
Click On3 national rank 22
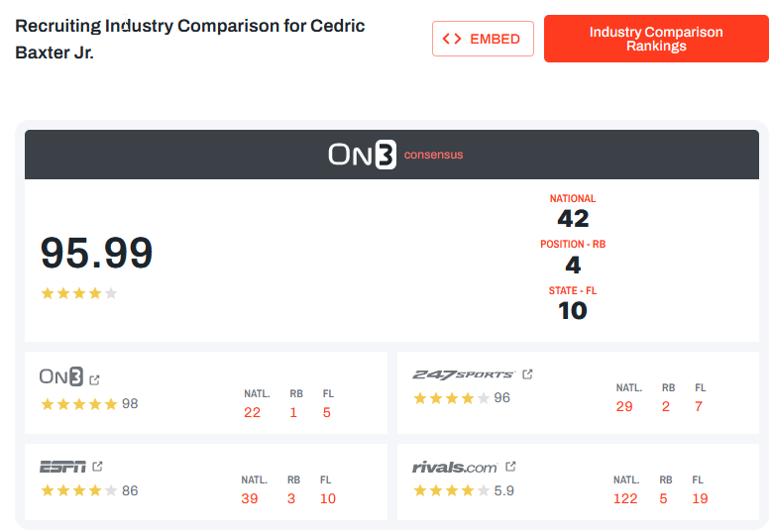pos(253,412)
